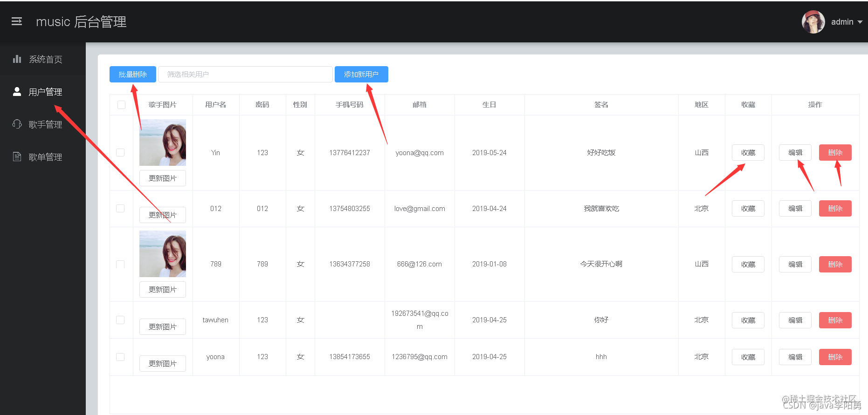Toggle the select-all checkbox in table header
Image resolution: width=868 pixels, height=415 pixels.
(x=121, y=105)
